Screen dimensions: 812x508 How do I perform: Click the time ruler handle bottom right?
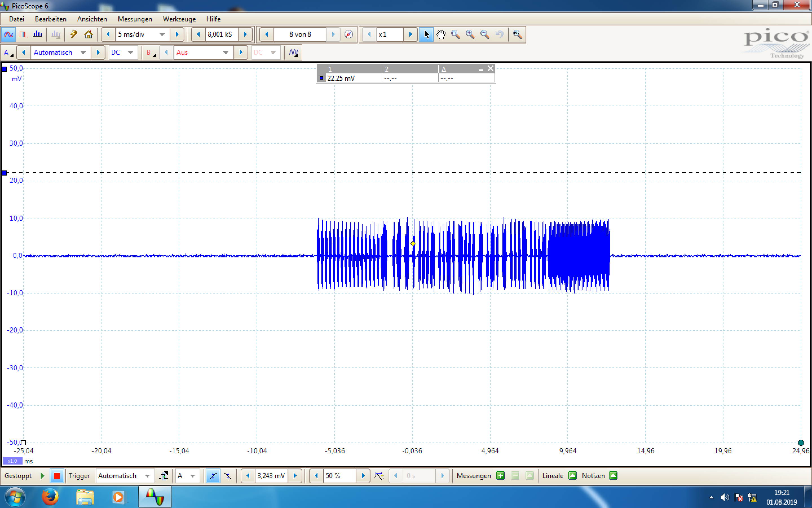pos(801,443)
